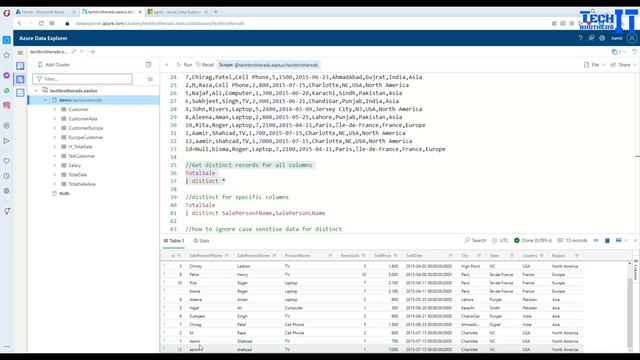Expand the CustomerEurope table node
The height and width of the screenshot is (360, 640).
(55, 128)
